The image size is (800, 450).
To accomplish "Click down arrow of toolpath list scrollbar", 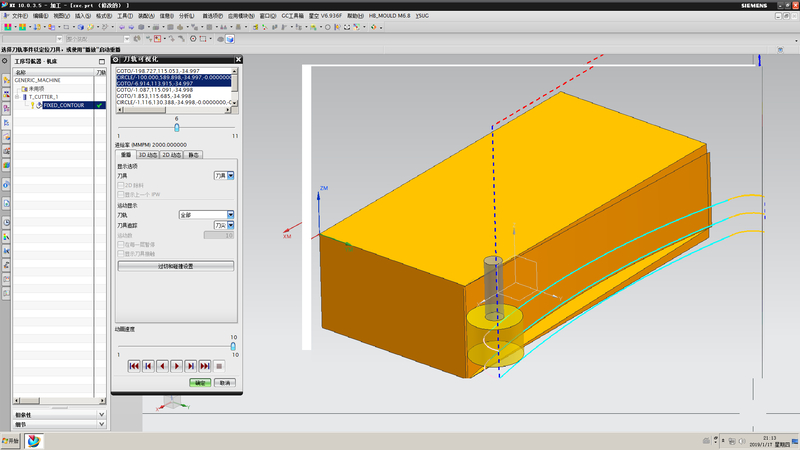I will pyautogui.click(x=235, y=103).
